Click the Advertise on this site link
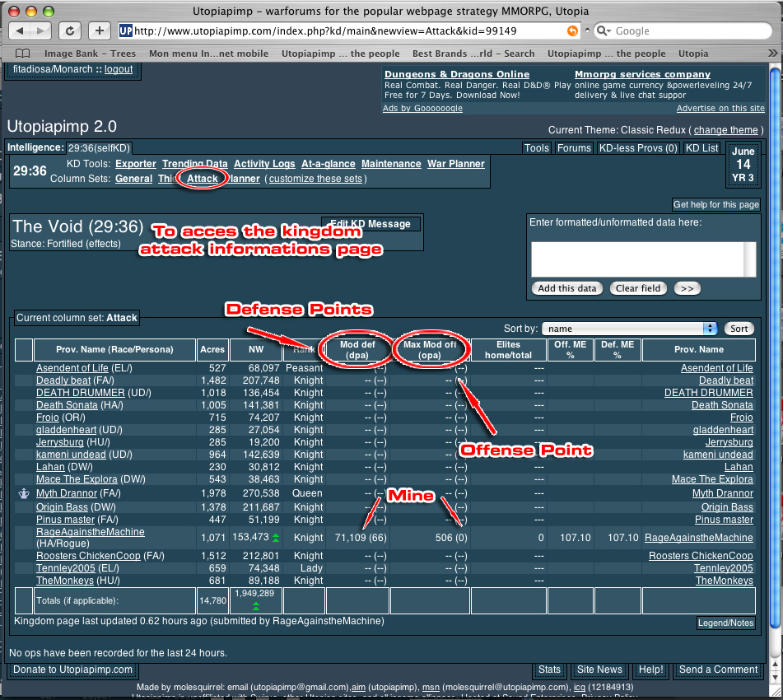The height and width of the screenshot is (700, 783). [x=720, y=109]
